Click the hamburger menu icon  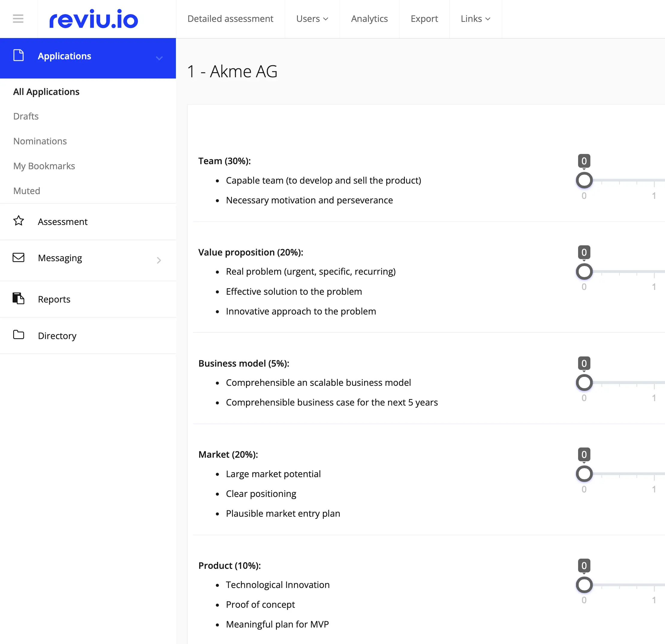tap(18, 19)
